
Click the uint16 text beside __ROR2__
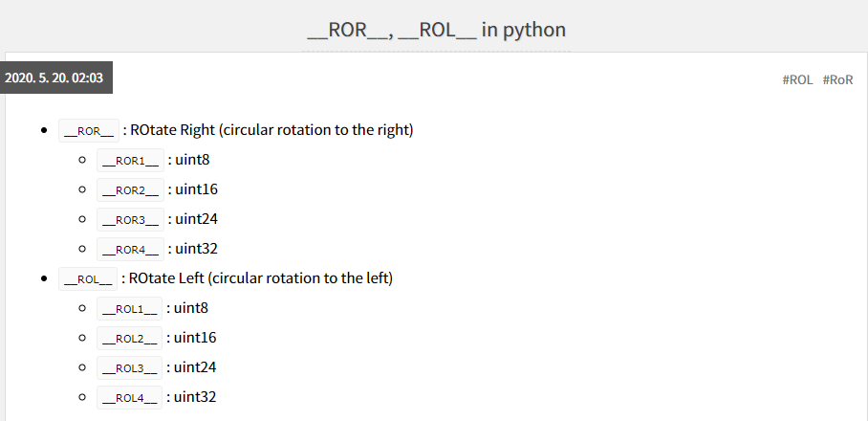pos(197,189)
